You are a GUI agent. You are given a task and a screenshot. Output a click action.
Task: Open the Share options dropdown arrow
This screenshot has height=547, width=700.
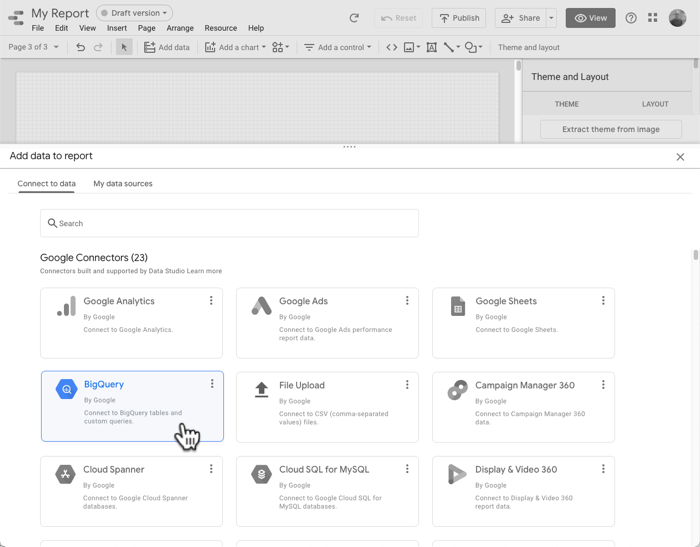coord(551,18)
